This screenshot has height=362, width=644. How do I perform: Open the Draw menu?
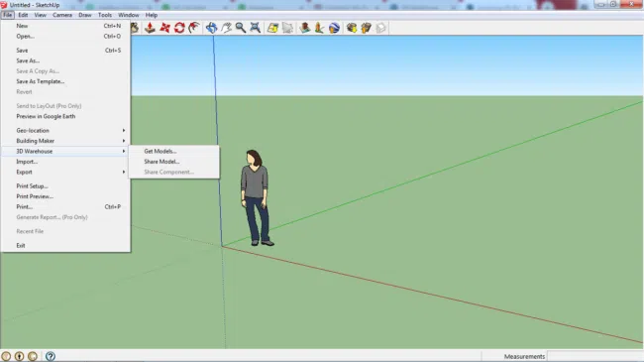point(84,15)
